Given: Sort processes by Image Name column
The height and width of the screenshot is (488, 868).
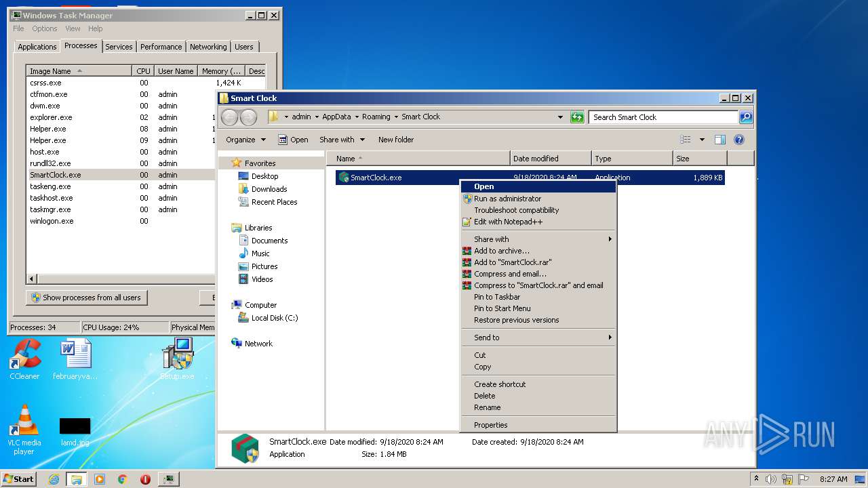Looking at the screenshot, I should click(79, 71).
